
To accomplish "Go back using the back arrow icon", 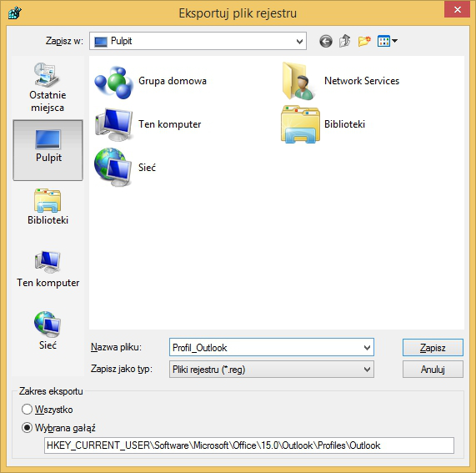I will [x=326, y=41].
